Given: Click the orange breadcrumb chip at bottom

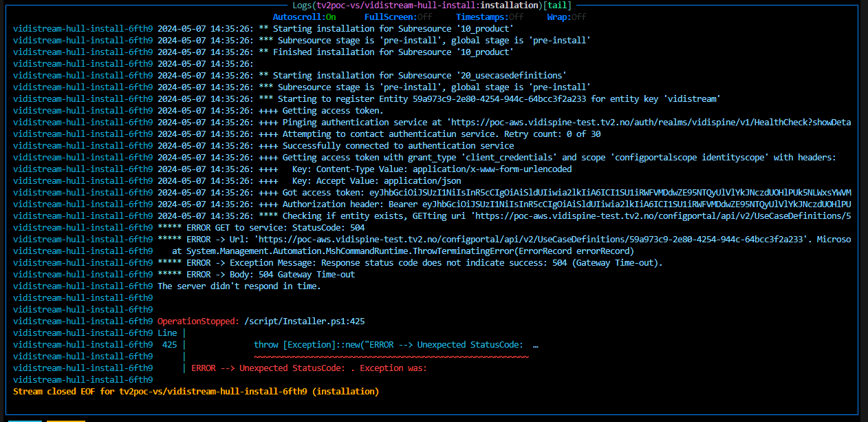Looking at the screenshot, I should coord(66,421).
